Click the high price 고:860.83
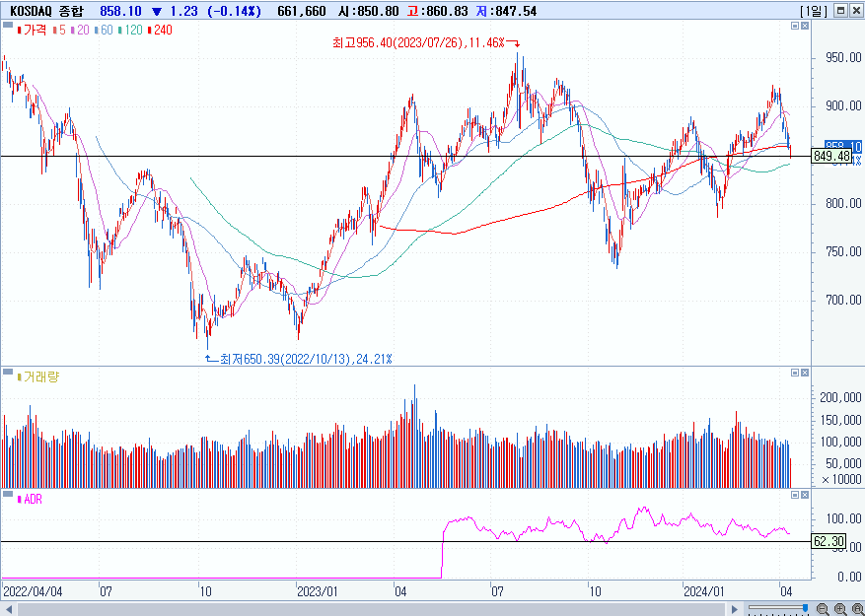Screen dimensions: 865x616 438,11
